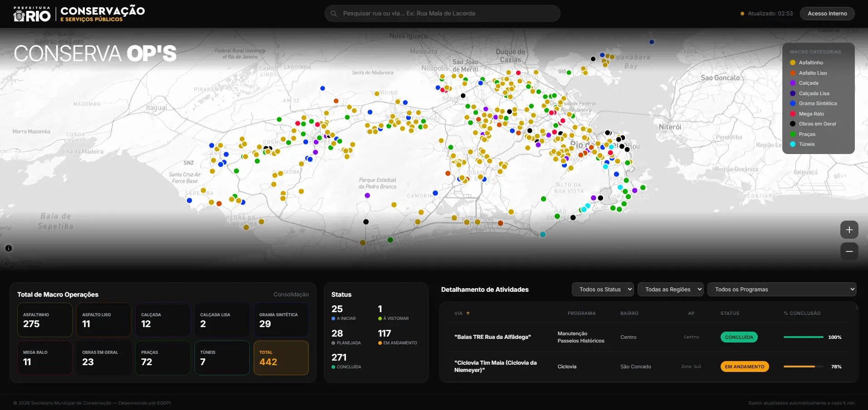
Task: Select the Praças 72 card
Action: pos(163,358)
